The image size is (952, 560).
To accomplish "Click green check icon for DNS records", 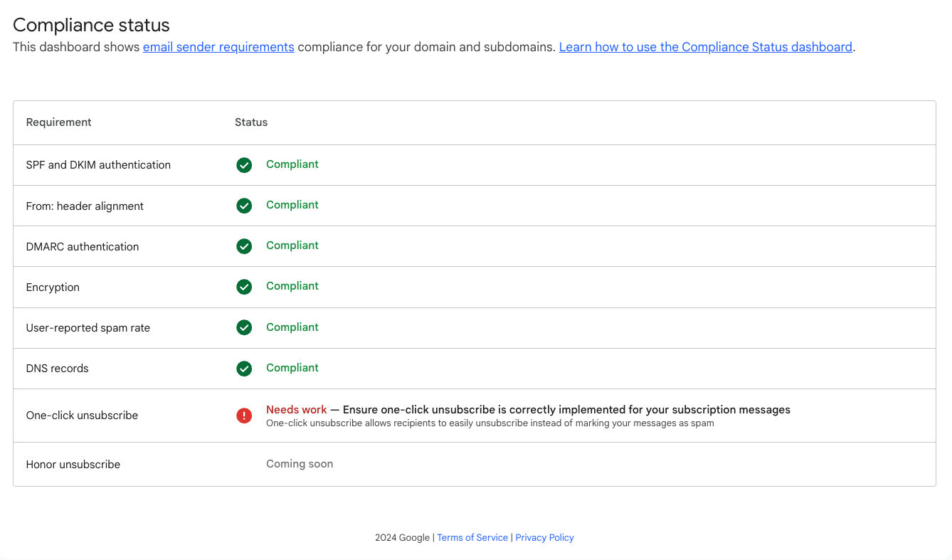I will click(x=244, y=369).
